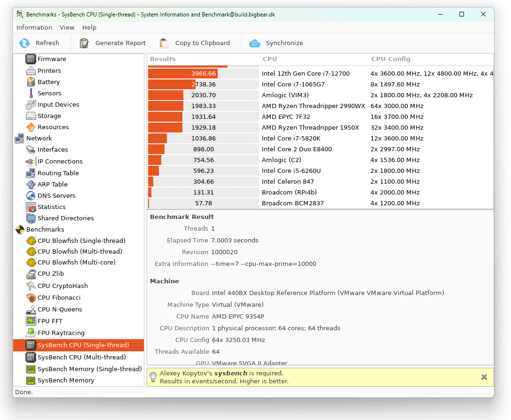The image size is (511, 420).
Task: Select the Intel Core i7-1065G7 result row
Action: [x=320, y=84]
